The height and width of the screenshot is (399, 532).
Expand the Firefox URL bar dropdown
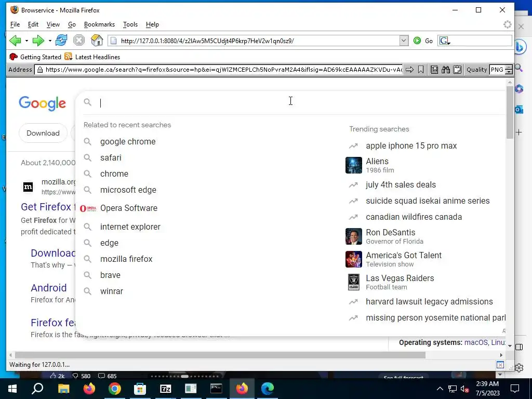(x=403, y=41)
